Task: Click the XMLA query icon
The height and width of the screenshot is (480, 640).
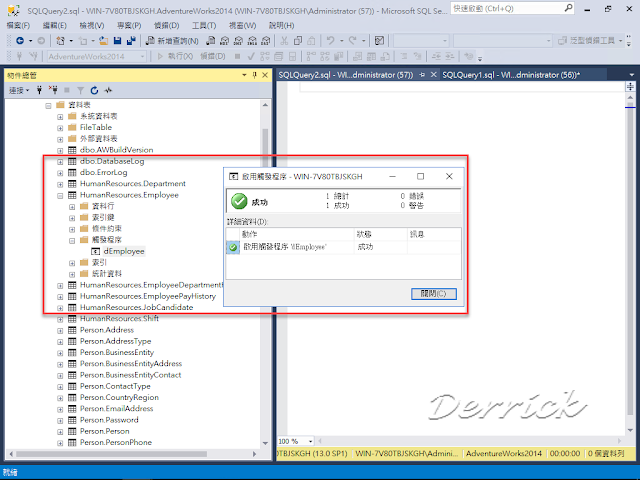Action: [x=252, y=40]
